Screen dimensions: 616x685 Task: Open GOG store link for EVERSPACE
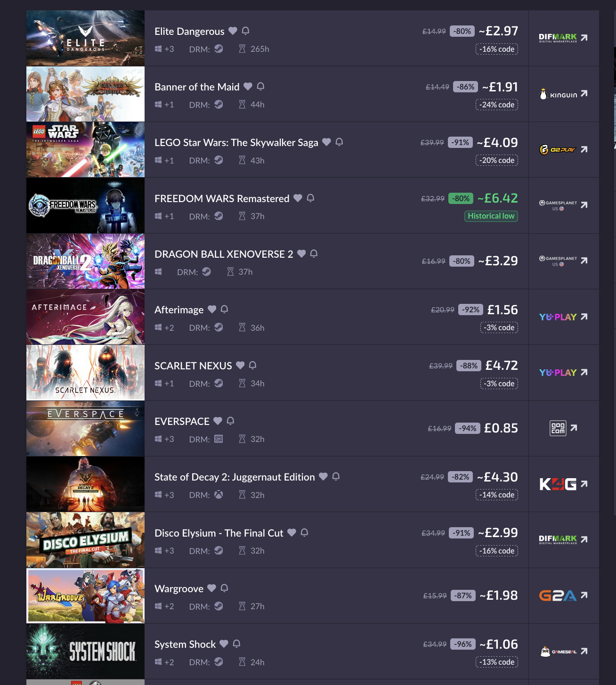(x=563, y=428)
